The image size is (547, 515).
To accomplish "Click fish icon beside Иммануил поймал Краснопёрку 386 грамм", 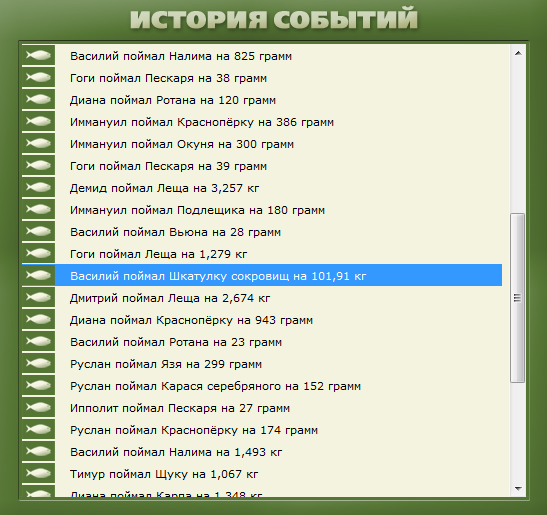I will pyautogui.click(x=38, y=121).
